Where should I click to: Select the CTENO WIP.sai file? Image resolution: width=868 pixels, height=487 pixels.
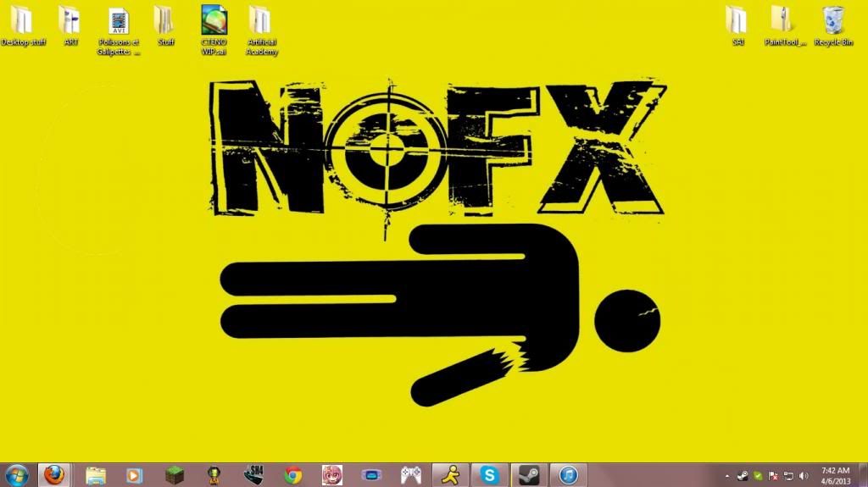(214, 30)
